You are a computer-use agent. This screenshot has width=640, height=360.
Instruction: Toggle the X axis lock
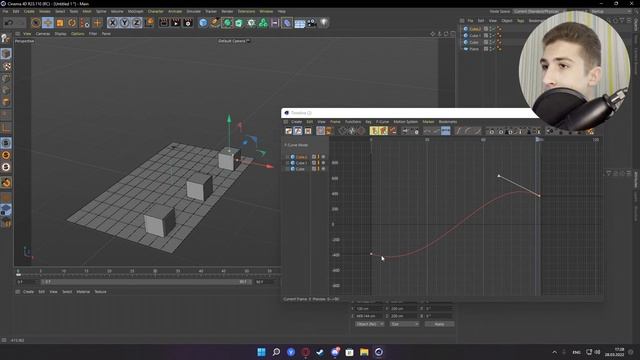coord(113,23)
